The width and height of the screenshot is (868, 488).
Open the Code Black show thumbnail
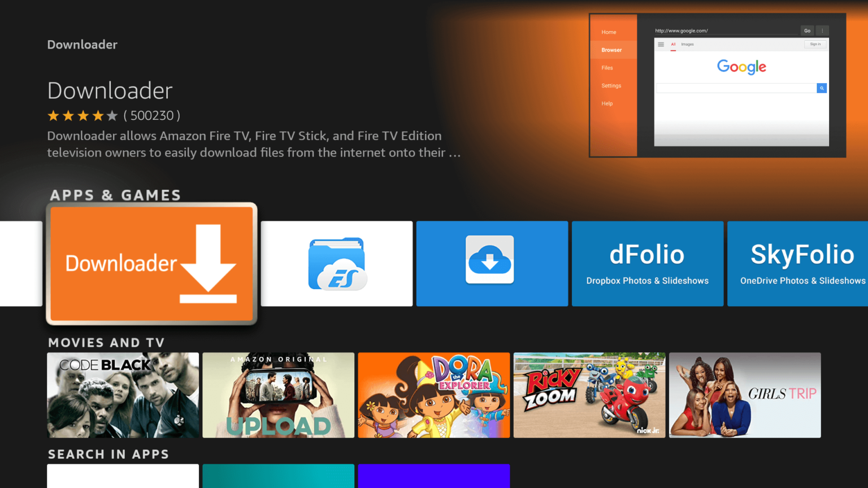pyautogui.click(x=123, y=395)
